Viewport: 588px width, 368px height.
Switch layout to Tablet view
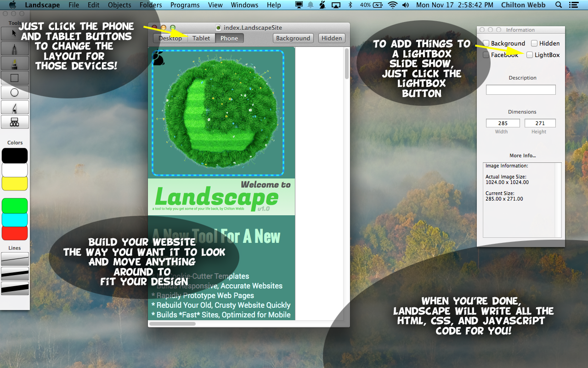coord(201,38)
